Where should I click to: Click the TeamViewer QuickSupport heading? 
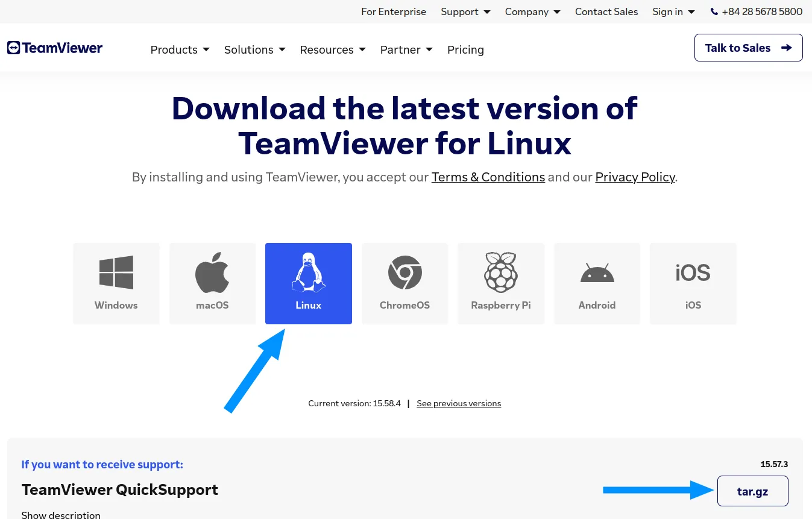(x=120, y=489)
